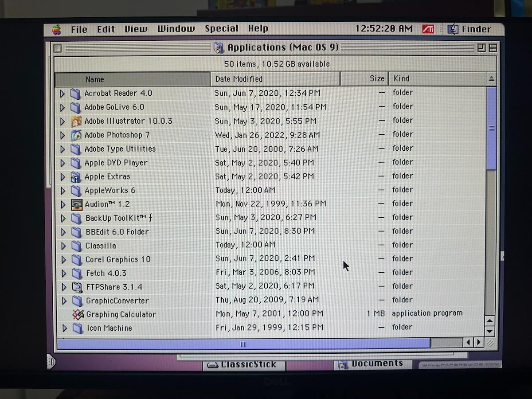Open the Apple menu icon

(56, 30)
